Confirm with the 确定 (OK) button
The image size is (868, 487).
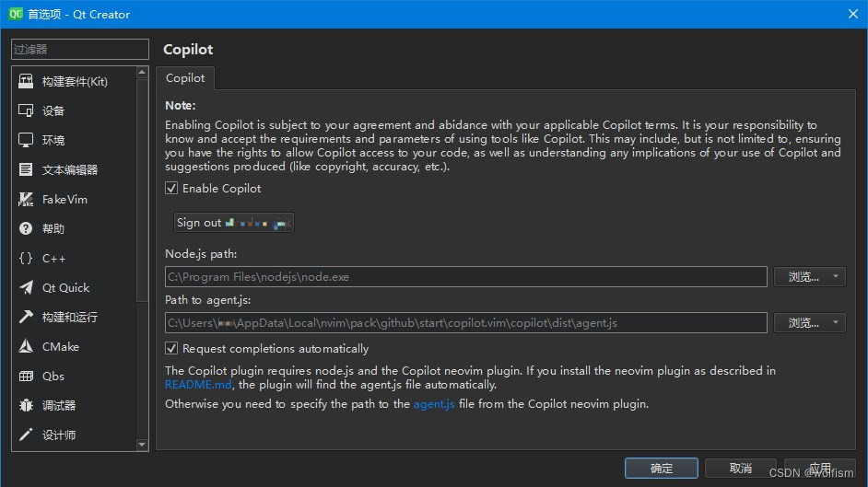(662, 469)
